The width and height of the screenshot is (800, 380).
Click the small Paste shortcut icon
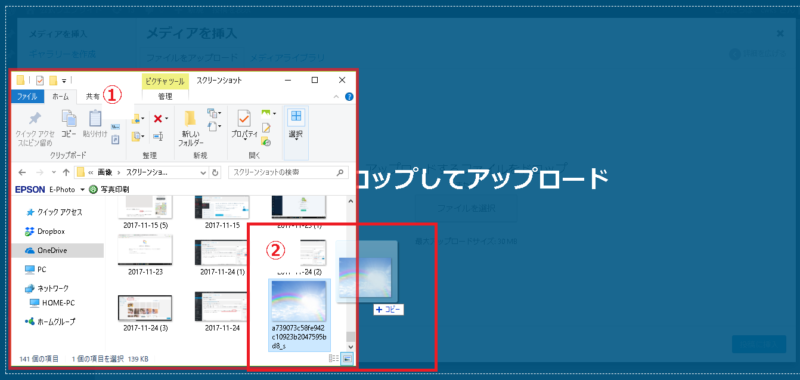click(115, 139)
